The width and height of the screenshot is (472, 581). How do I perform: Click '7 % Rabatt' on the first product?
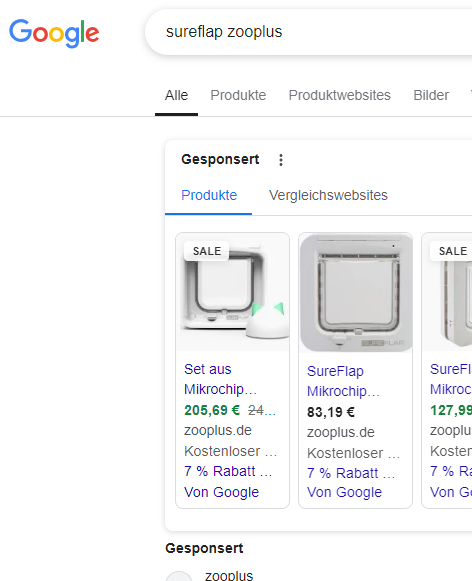(x=228, y=471)
